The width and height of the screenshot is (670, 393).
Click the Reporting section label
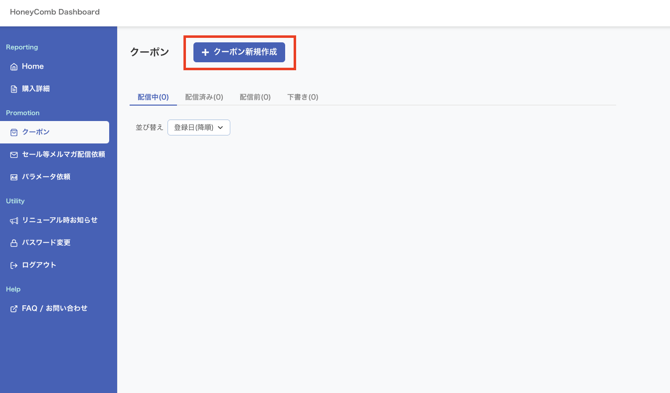pyautogui.click(x=22, y=47)
